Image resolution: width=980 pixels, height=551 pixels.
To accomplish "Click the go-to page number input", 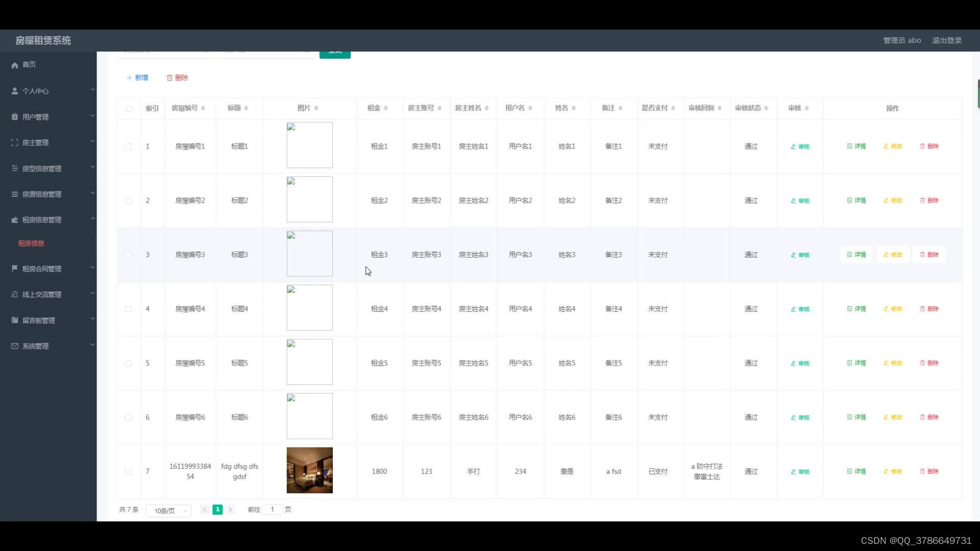I will (272, 509).
